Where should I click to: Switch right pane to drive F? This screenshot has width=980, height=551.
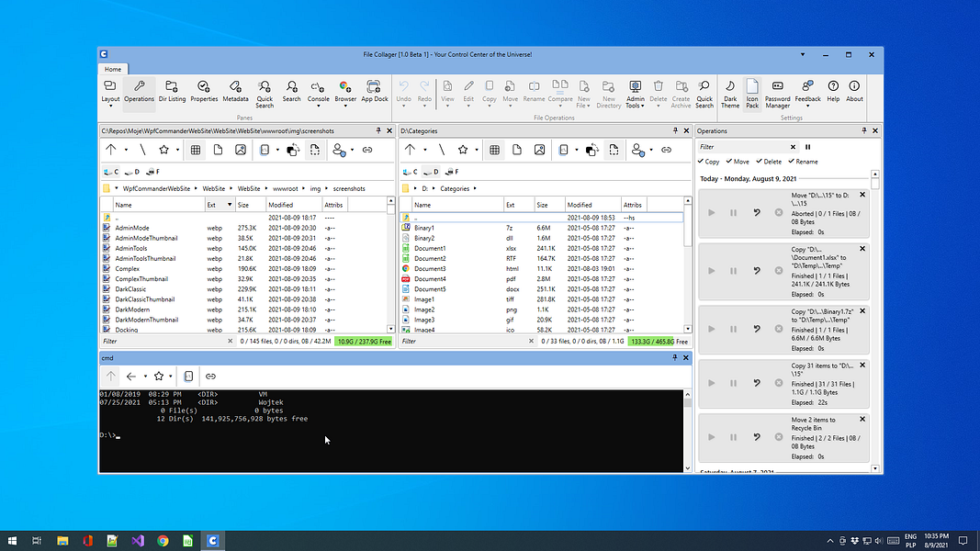click(x=452, y=172)
